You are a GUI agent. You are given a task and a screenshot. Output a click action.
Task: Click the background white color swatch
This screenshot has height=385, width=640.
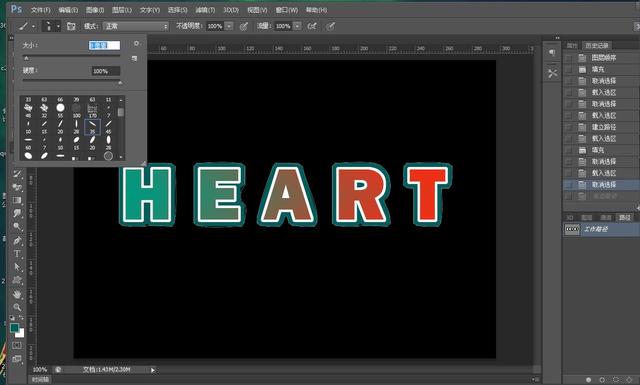20,333
